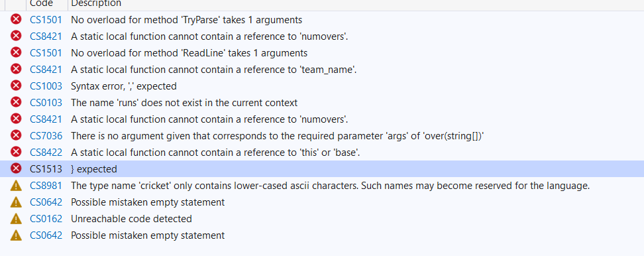Sort the list by the Code column header
Viewport: 644px width, 256px height.
click(x=42, y=3)
